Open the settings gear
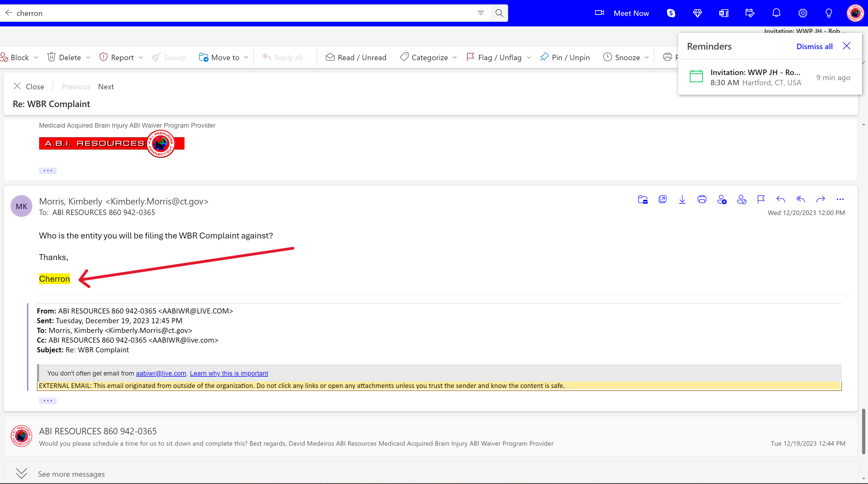 (803, 13)
